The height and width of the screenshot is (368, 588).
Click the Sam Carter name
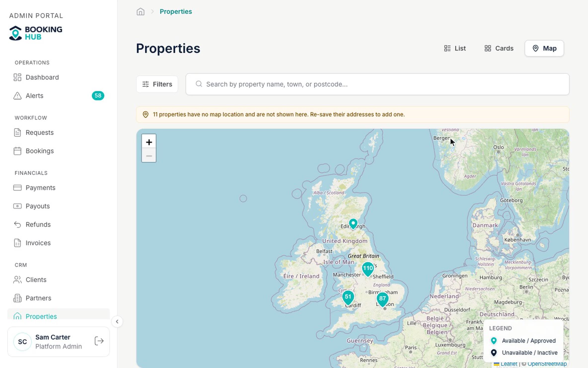point(53,337)
